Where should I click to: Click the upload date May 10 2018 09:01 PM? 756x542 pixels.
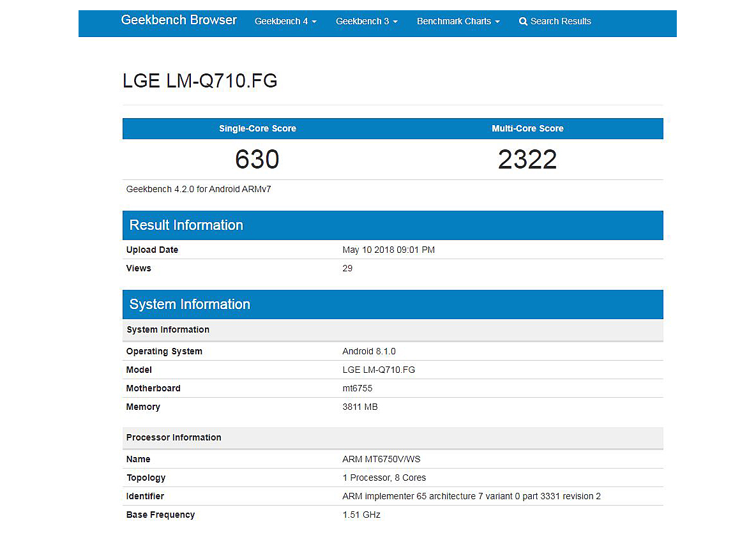point(389,250)
